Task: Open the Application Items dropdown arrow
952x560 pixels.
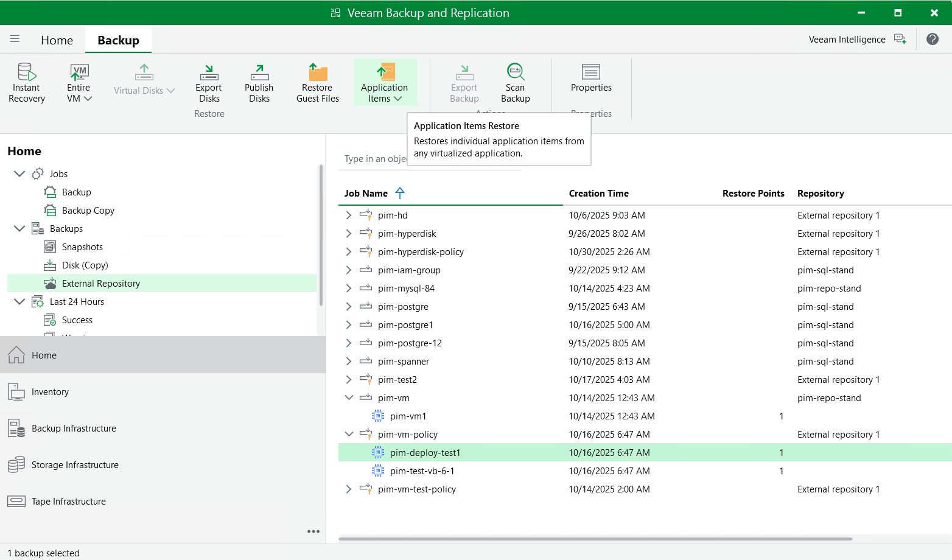Action: tap(398, 99)
